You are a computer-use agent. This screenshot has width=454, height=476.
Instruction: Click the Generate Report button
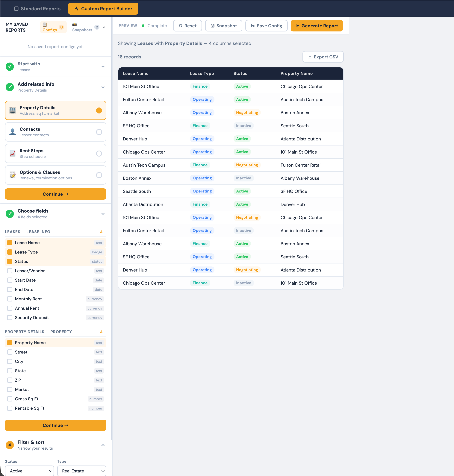click(x=317, y=26)
